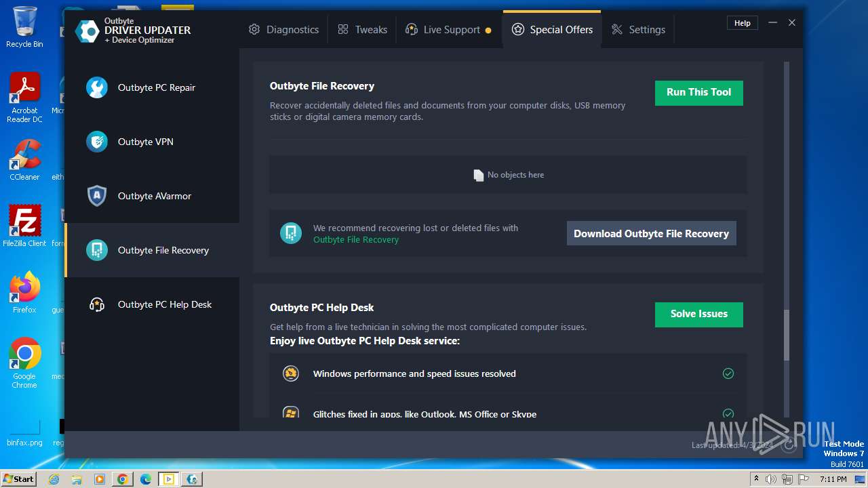Open Windows Media Player from taskbar
The height and width of the screenshot is (488, 868).
[x=100, y=479]
